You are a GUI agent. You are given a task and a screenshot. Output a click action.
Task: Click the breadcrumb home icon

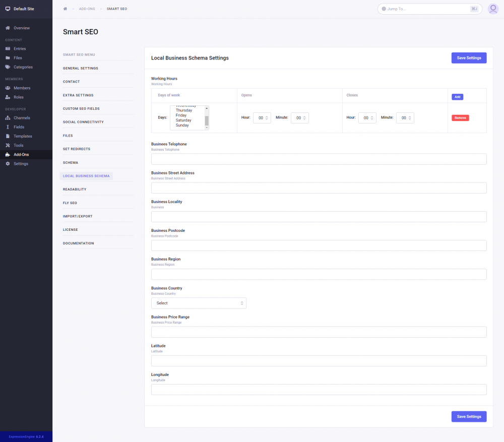pos(65,9)
